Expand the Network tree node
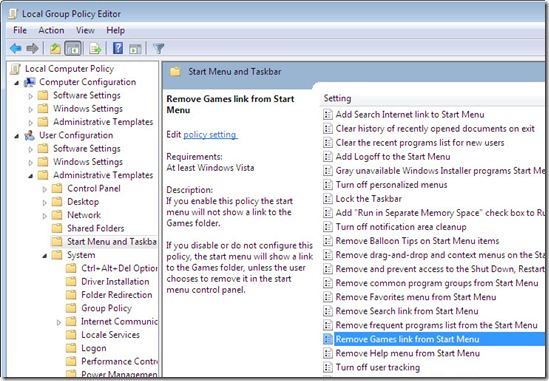Viewport: 549px width, 381px height. point(44,216)
